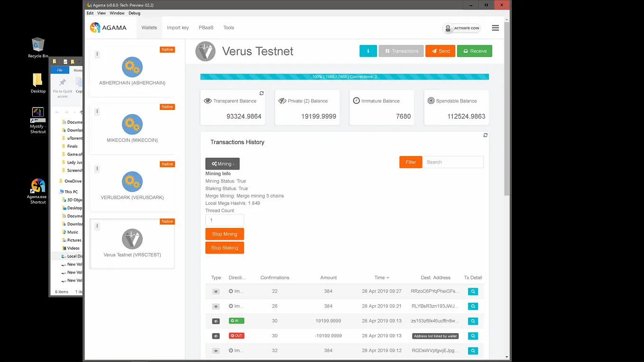Screen dimensions: 644x362
Task: Click the Verus Testnet wallet card logo
Action: coord(132,239)
